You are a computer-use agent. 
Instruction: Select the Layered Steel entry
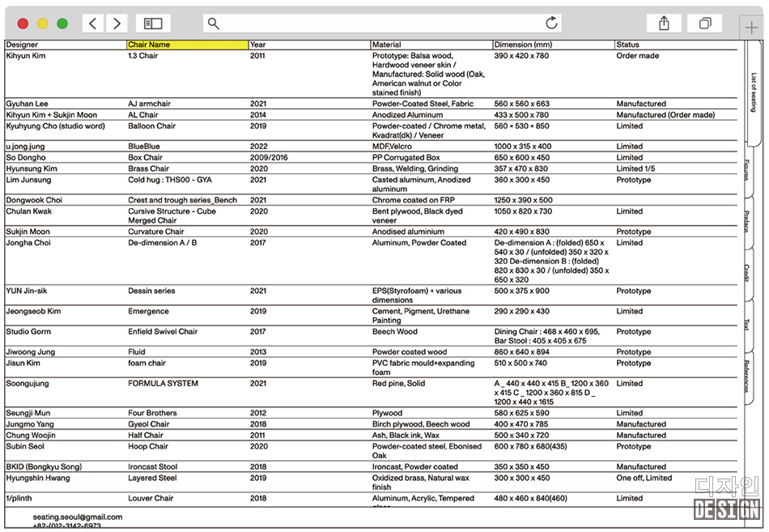(x=152, y=478)
